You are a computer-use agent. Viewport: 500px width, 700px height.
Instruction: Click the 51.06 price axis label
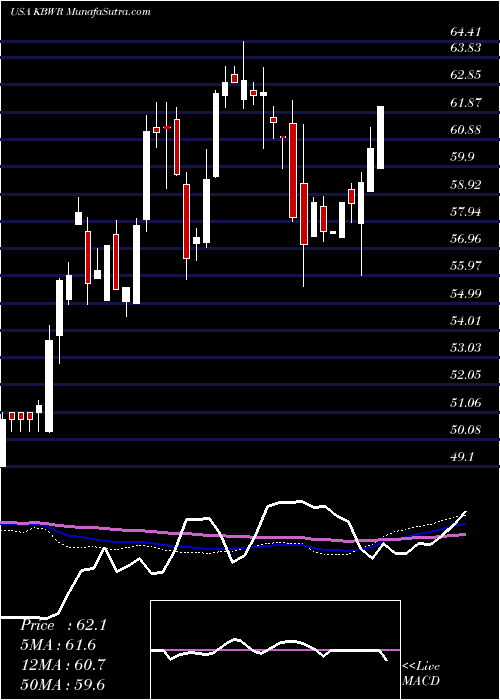(x=465, y=403)
